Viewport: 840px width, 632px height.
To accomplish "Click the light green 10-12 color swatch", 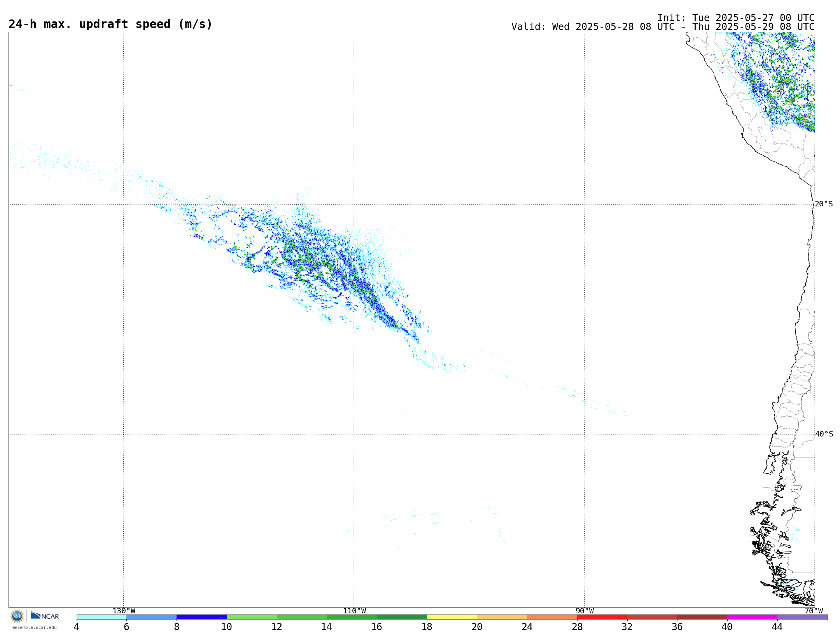I will click(x=252, y=617).
